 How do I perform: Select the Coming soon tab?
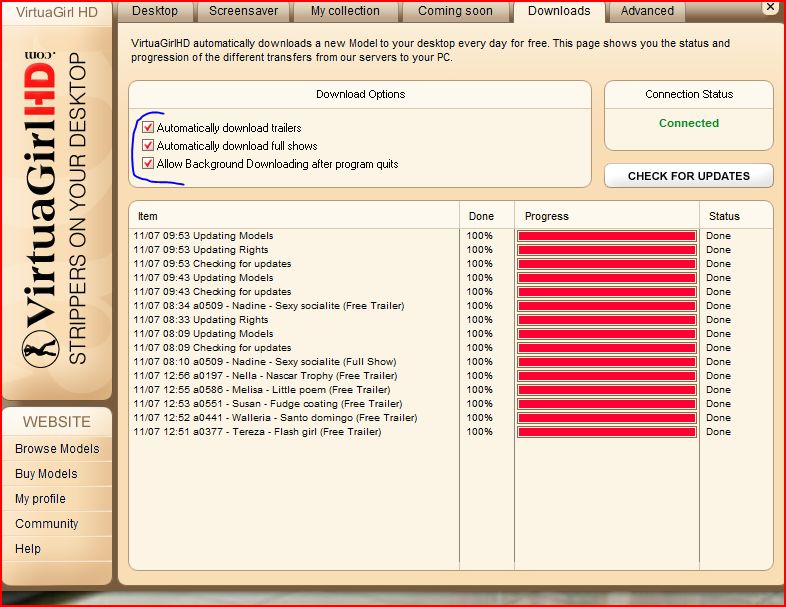click(455, 11)
